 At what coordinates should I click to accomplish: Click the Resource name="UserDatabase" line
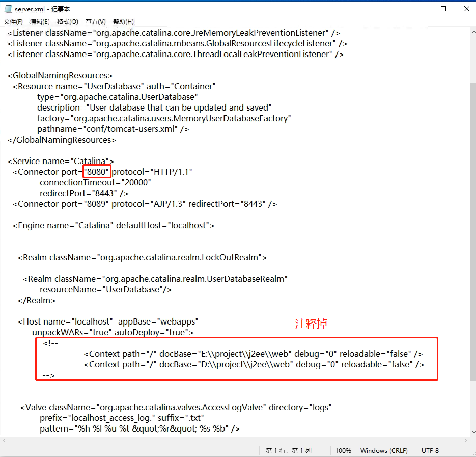pyautogui.click(x=114, y=86)
